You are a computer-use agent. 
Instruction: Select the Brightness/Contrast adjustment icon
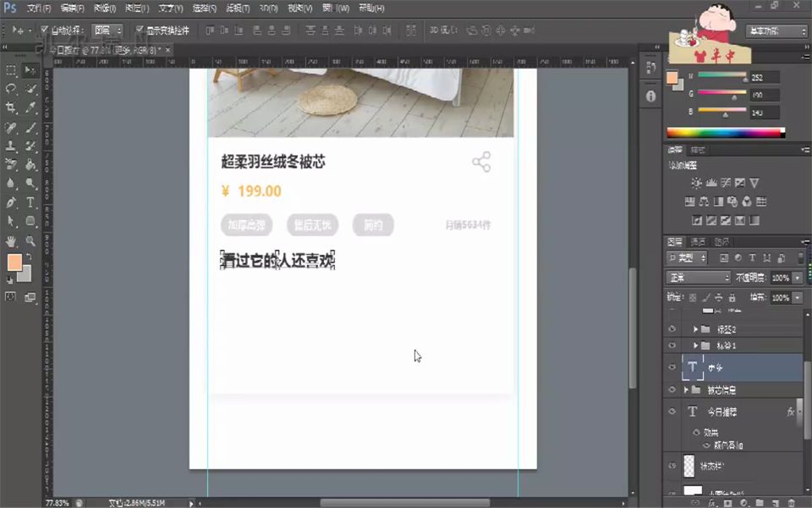(697, 184)
